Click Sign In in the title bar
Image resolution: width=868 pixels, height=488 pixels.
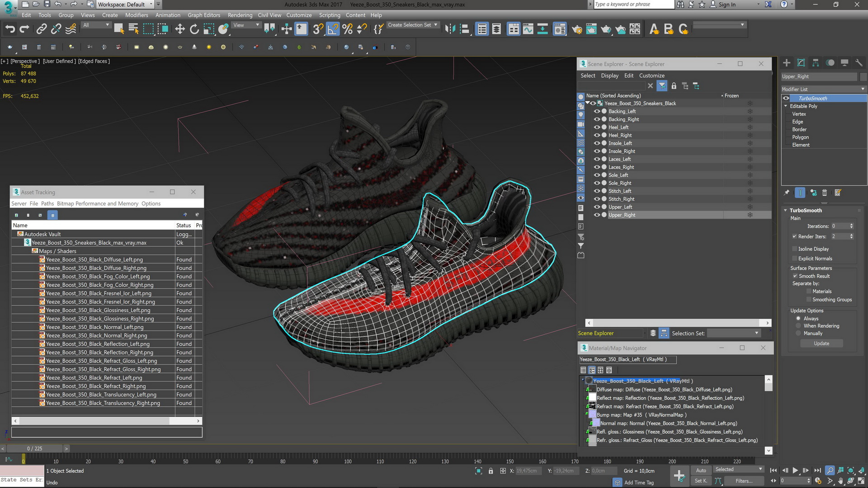(727, 5)
